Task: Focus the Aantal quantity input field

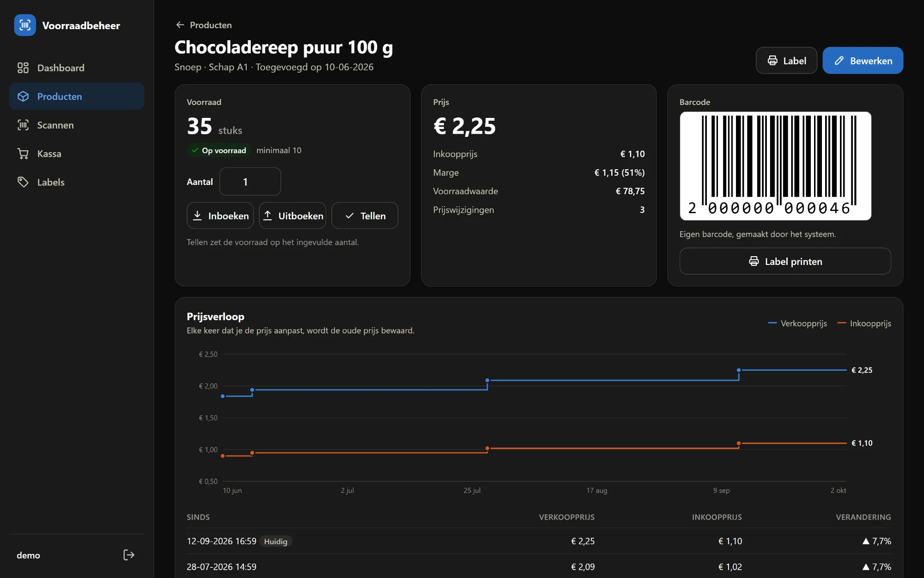Action: pos(250,182)
